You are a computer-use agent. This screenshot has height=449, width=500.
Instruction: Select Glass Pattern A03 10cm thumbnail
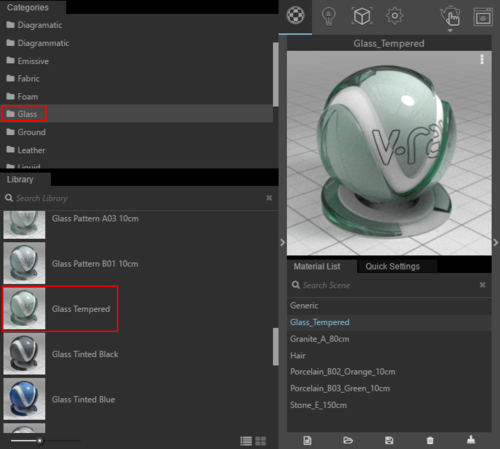(x=24, y=224)
